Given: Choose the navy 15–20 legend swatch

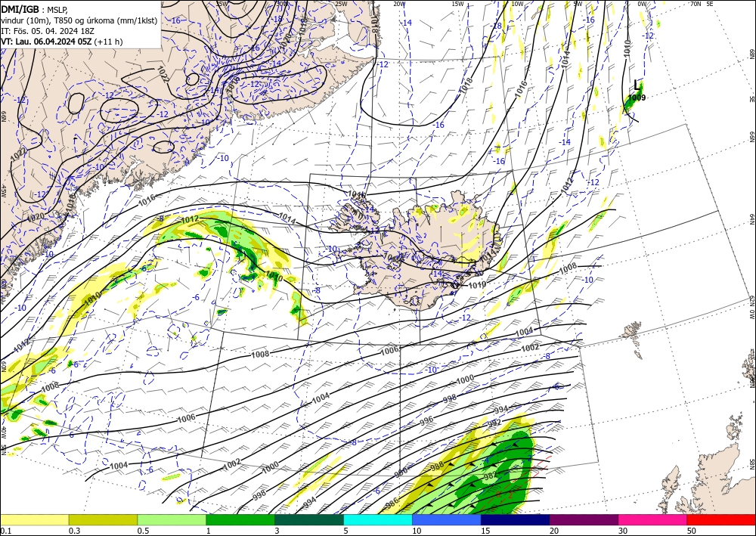Looking at the screenshot, I should point(515,519).
